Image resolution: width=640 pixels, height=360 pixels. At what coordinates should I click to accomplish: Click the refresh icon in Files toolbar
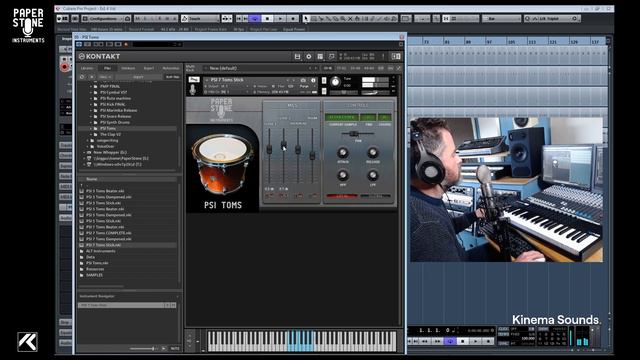82,77
